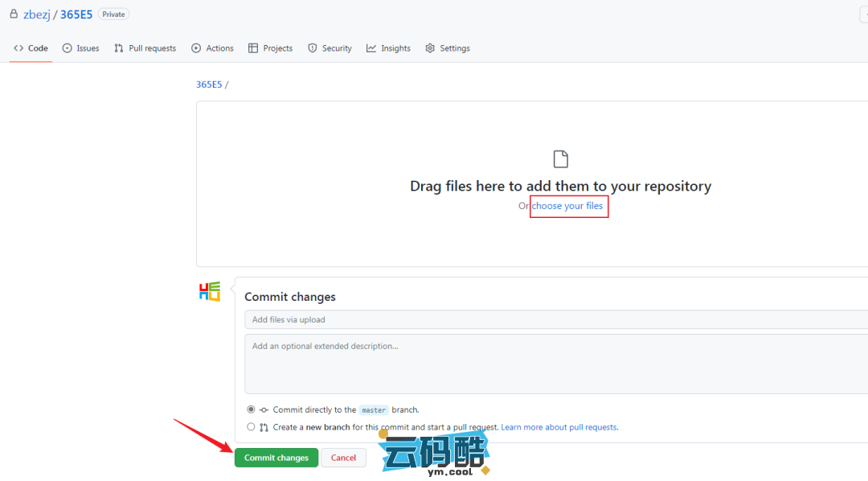Go to the Pull requests tab

(x=145, y=48)
